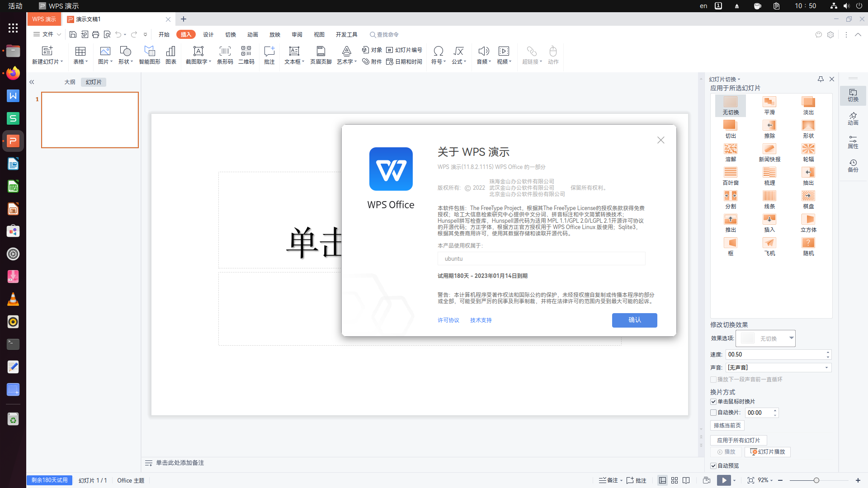Click the 排练当前页 button
This screenshot has width=868, height=488.
[727, 426]
